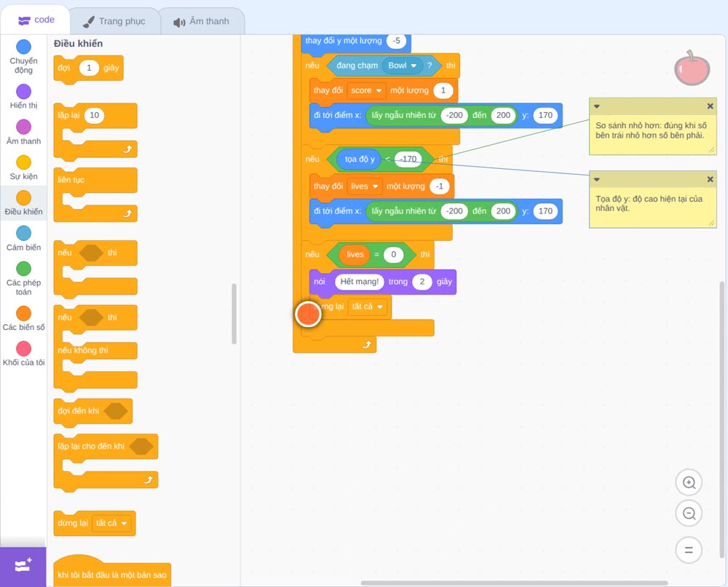Image resolution: width=728 pixels, height=587 pixels.
Task: Reset workspace zoom with the equals button
Action: coord(689,550)
